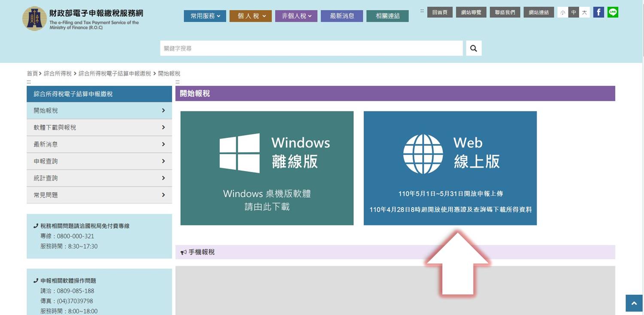644x315 pixels.
Task: Set font size to medium (中)
Action: 574,12
